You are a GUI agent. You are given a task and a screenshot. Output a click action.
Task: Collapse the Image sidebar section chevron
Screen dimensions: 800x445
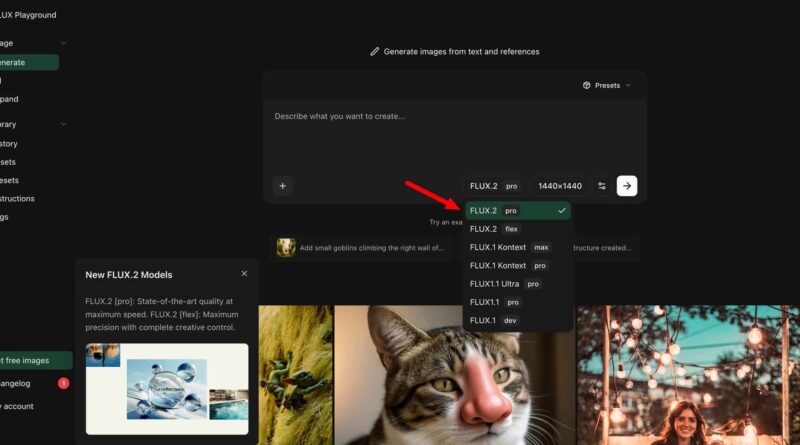[63, 43]
